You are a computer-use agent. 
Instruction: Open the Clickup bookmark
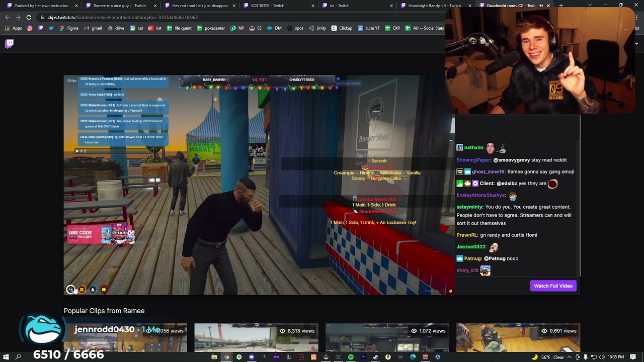point(342,28)
